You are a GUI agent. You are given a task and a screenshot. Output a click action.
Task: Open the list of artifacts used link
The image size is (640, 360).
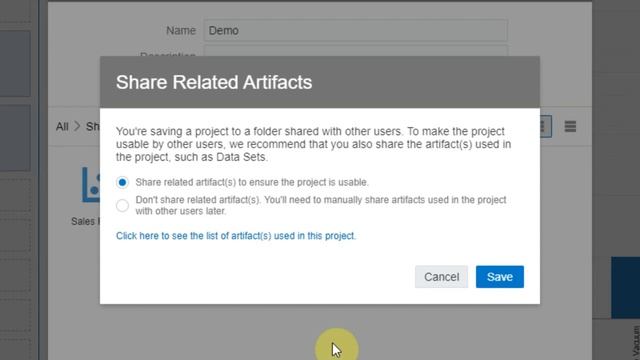tap(236, 236)
